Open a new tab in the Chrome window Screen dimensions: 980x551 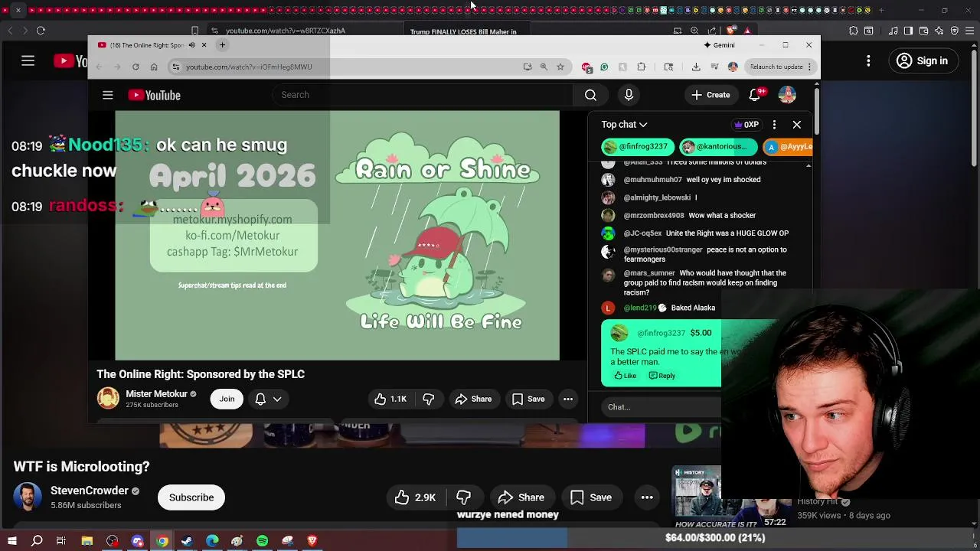(222, 45)
